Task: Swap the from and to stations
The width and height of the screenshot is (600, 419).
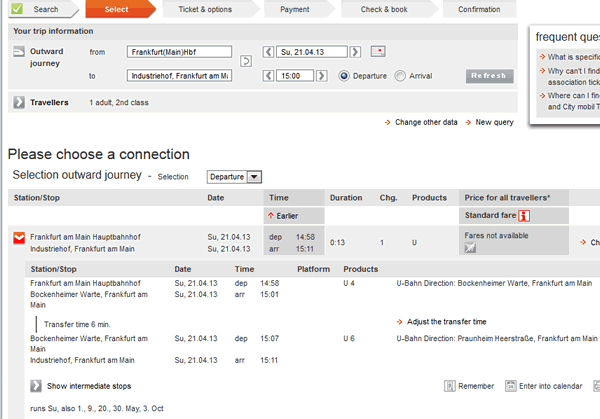Action: click(x=246, y=63)
